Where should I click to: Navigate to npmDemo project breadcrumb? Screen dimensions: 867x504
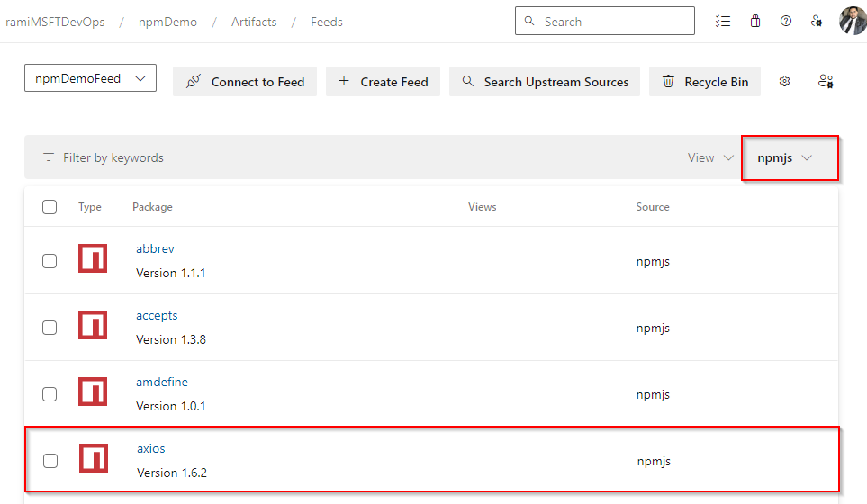[167, 22]
